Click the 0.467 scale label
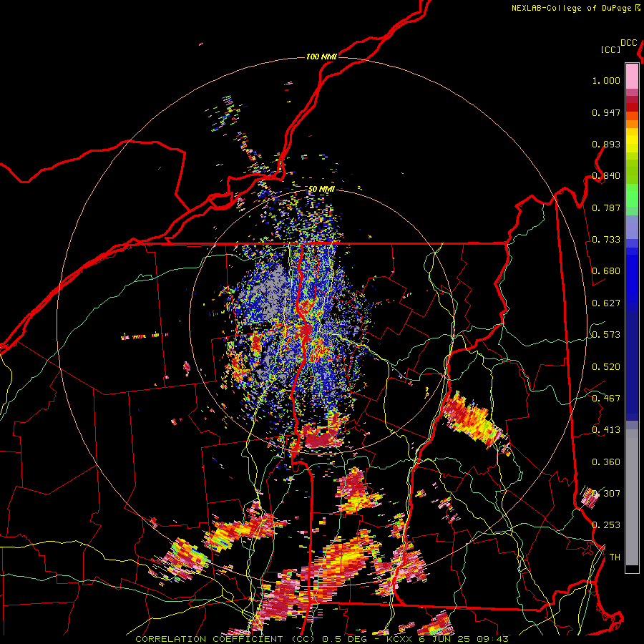The width and height of the screenshot is (644, 644). [x=606, y=399]
